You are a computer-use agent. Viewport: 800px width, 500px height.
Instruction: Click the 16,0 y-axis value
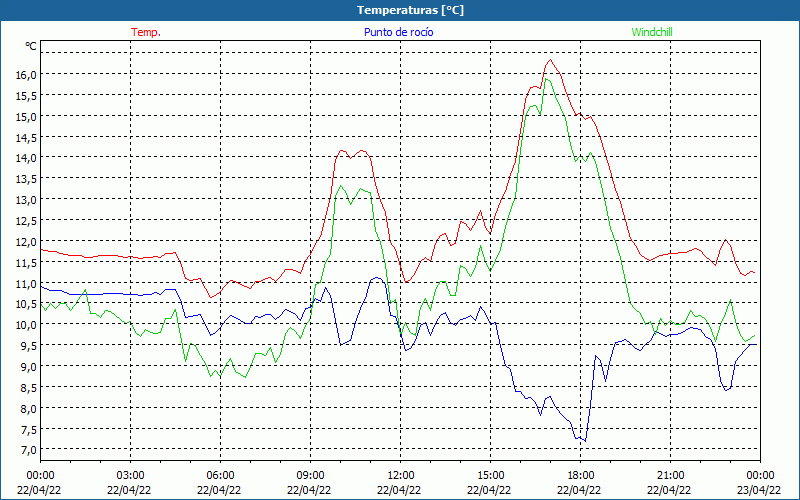(x=27, y=74)
